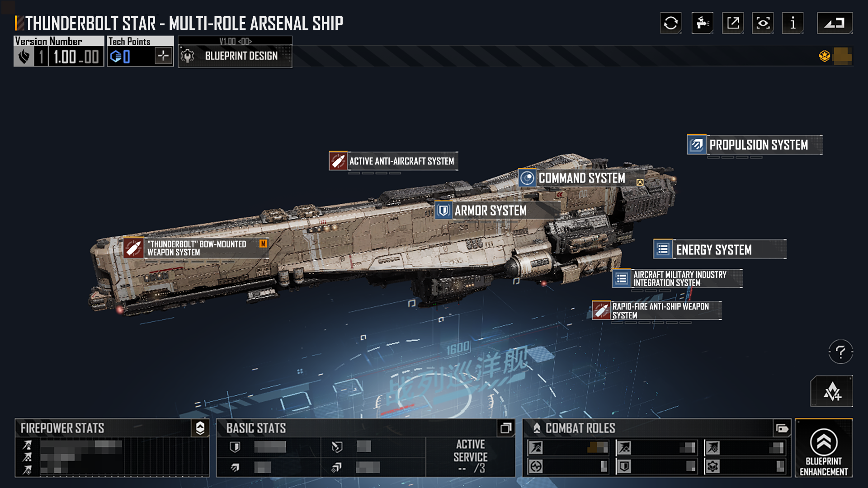
Task: Open the spray paint skin icon
Action: (x=702, y=23)
